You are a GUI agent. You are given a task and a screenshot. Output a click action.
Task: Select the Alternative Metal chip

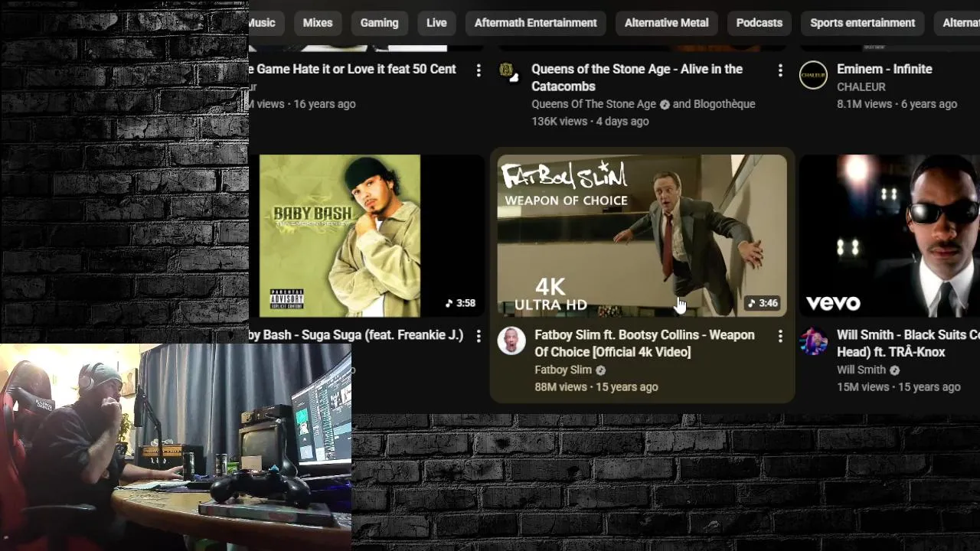[x=667, y=23]
